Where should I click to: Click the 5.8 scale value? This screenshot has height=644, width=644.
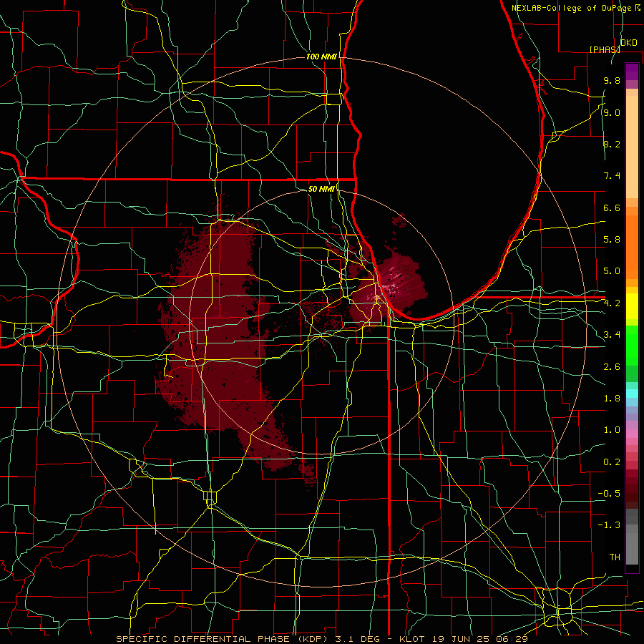[x=612, y=240]
